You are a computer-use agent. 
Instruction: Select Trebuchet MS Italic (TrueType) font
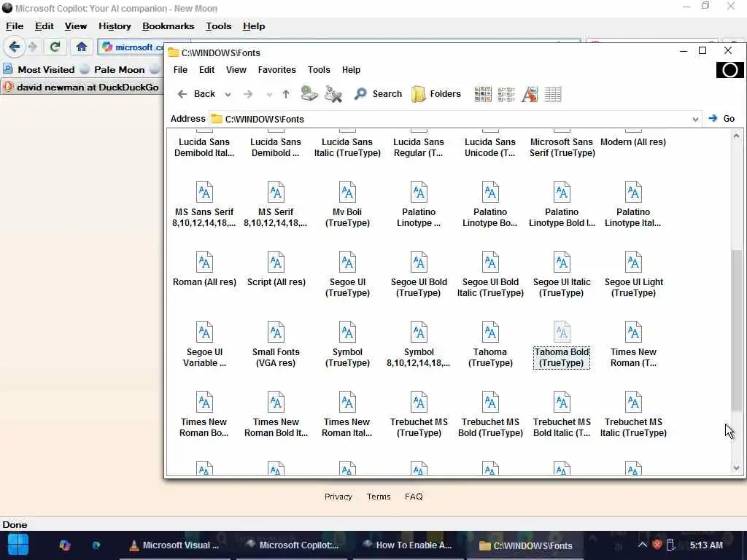coord(633,414)
